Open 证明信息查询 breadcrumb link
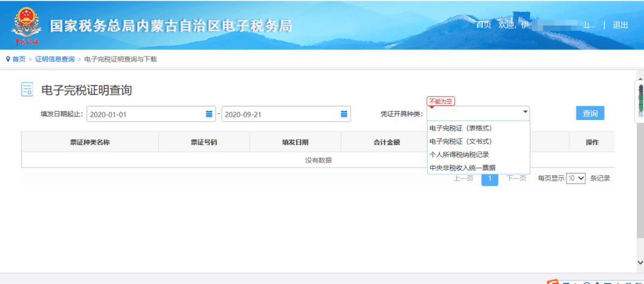 pyautogui.click(x=55, y=59)
